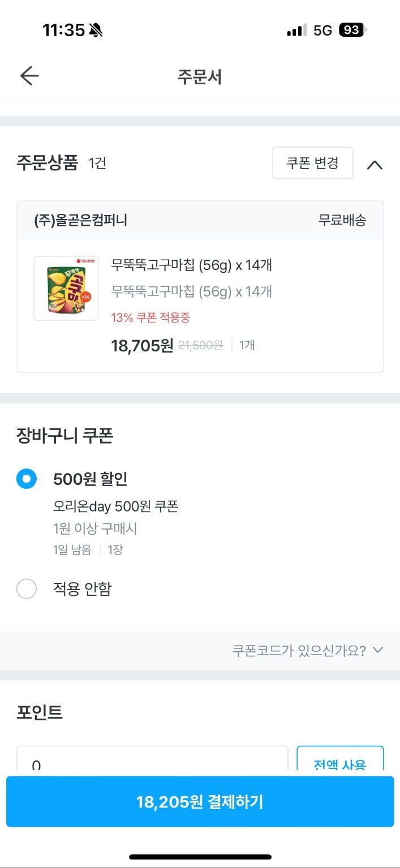Tap the 오리온day 500원 쿠폰 description
This screenshot has height=868, width=400.
(115, 506)
